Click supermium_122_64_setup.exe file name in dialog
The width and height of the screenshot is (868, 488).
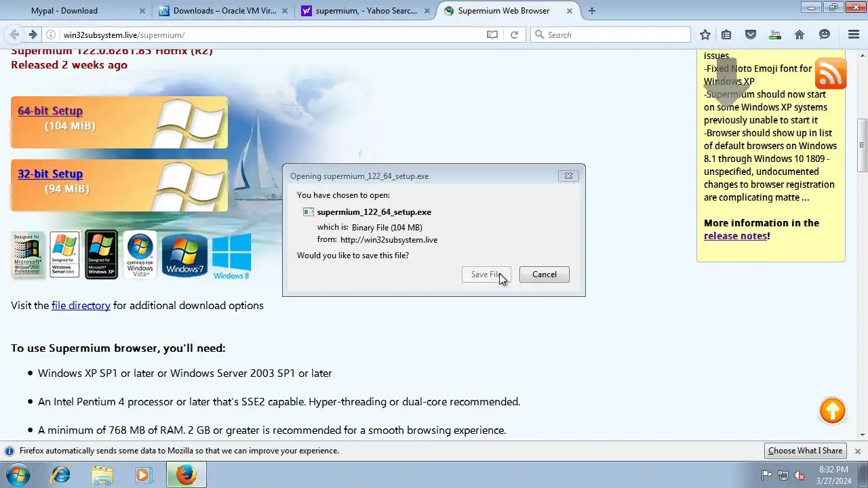pos(374,212)
